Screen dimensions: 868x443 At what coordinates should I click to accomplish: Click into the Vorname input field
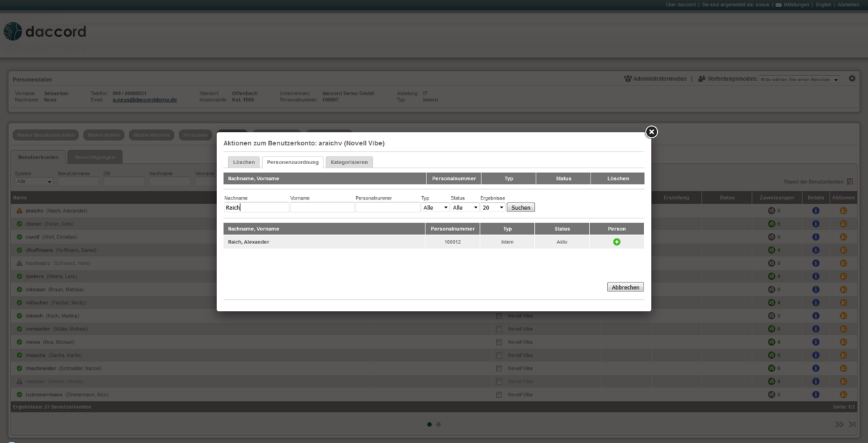(x=322, y=207)
